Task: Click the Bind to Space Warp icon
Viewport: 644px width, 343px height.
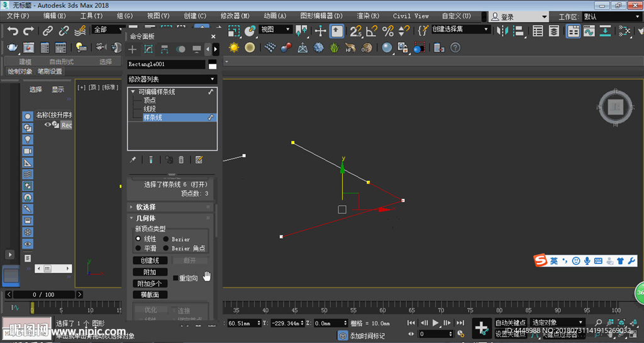Action: [80, 31]
